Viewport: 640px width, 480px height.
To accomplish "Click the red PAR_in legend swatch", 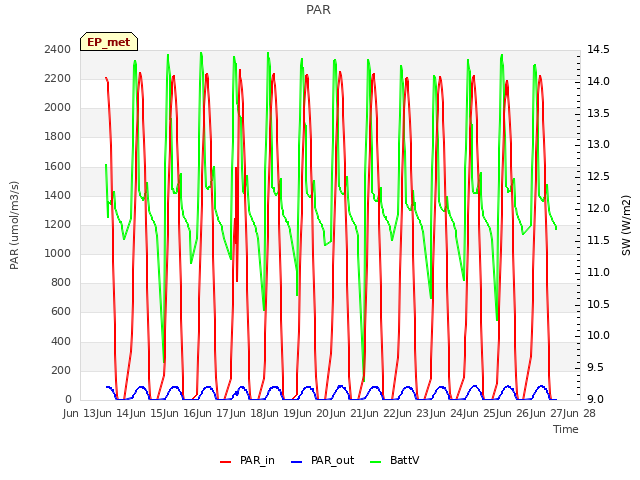I will tap(226, 462).
